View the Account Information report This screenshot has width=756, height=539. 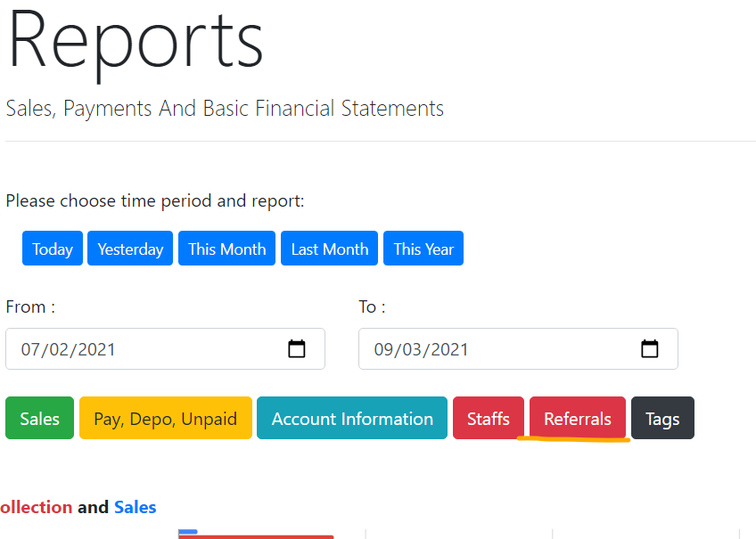(x=352, y=418)
